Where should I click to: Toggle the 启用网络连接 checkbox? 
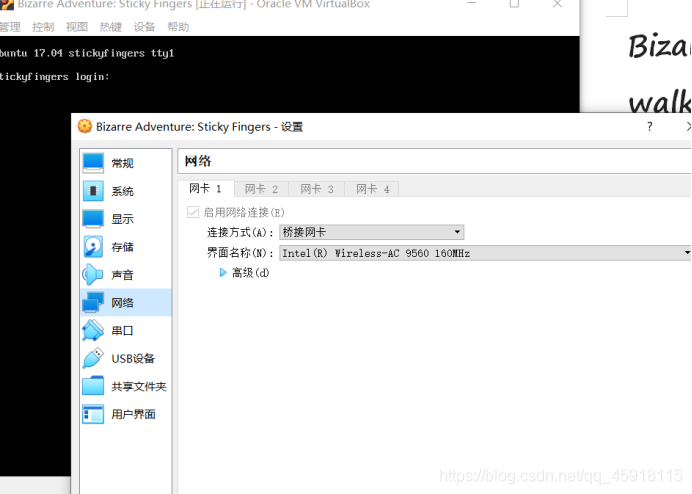(x=193, y=212)
